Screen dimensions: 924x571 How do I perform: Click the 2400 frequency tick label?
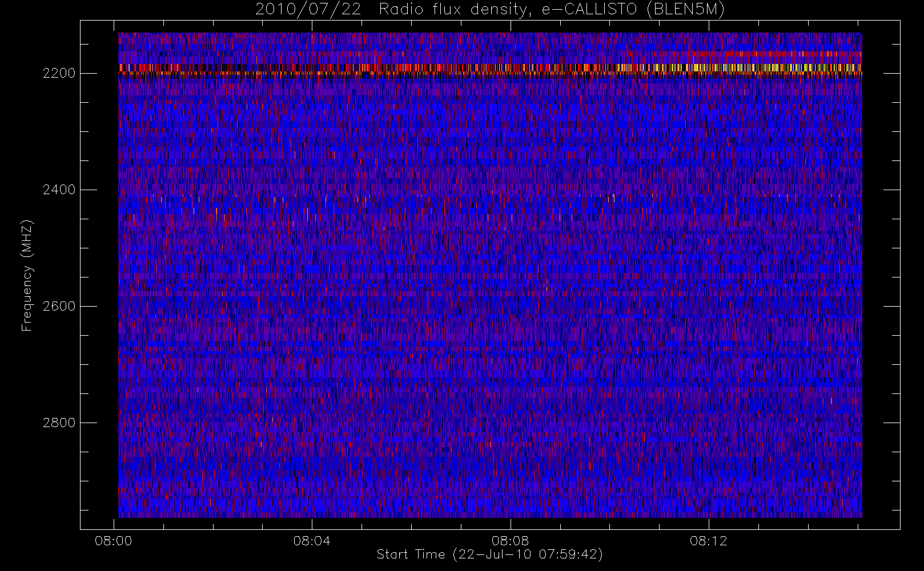coord(59,190)
